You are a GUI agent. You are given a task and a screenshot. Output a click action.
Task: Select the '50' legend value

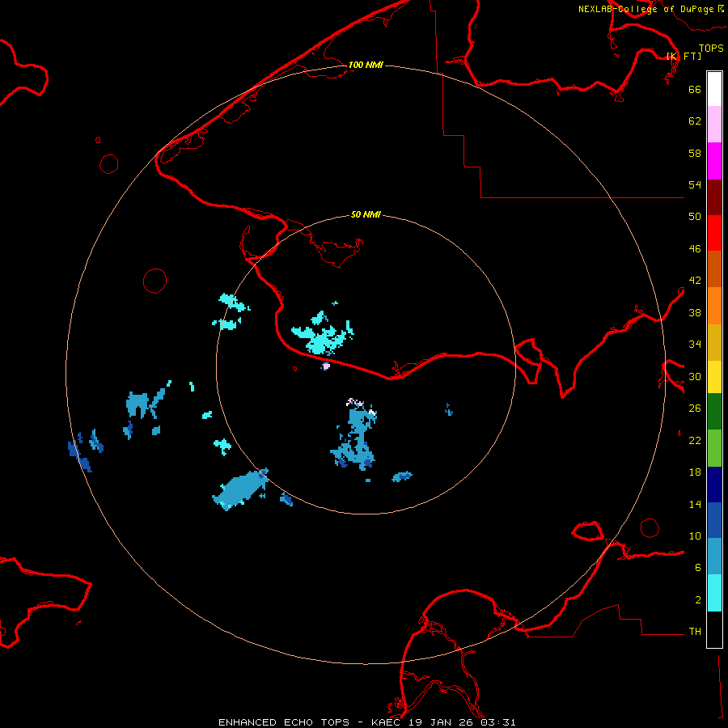tap(695, 217)
